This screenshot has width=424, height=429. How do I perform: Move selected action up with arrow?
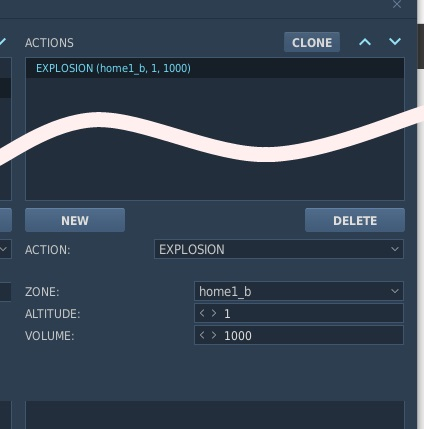(x=365, y=42)
